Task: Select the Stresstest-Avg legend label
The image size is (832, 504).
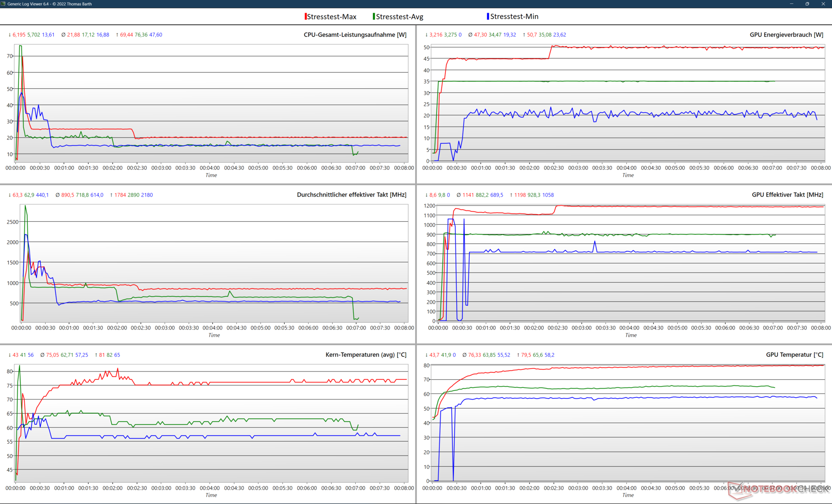Action: tap(400, 17)
